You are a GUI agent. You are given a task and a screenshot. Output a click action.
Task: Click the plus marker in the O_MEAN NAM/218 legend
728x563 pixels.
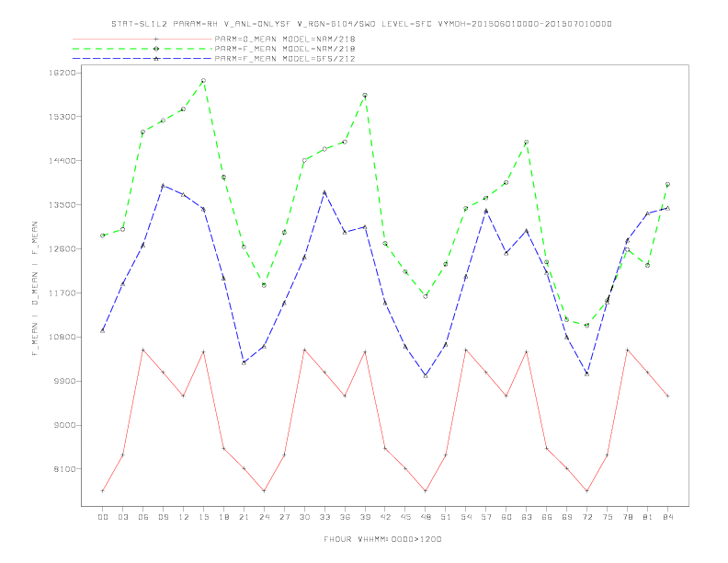[x=156, y=39]
